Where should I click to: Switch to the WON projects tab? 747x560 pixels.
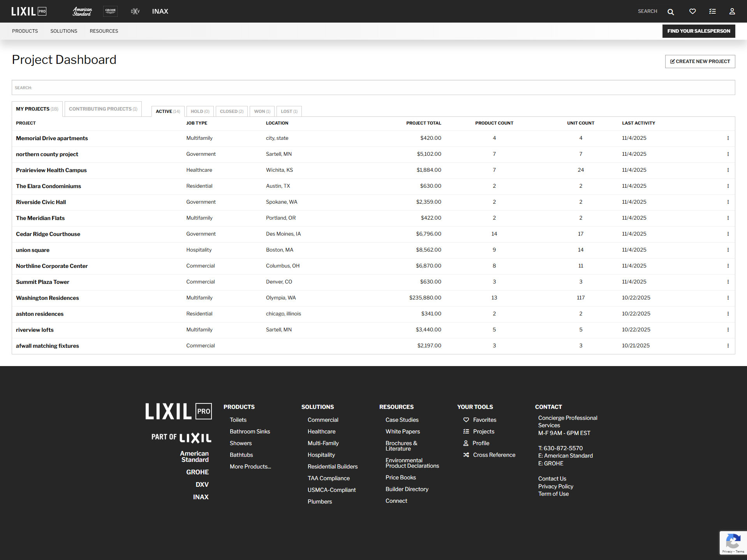(x=262, y=111)
